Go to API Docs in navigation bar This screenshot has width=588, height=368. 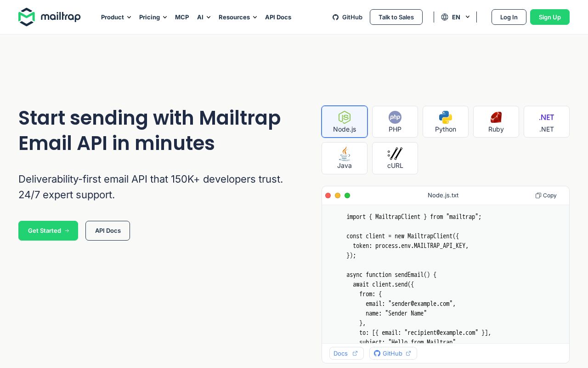(278, 17)
